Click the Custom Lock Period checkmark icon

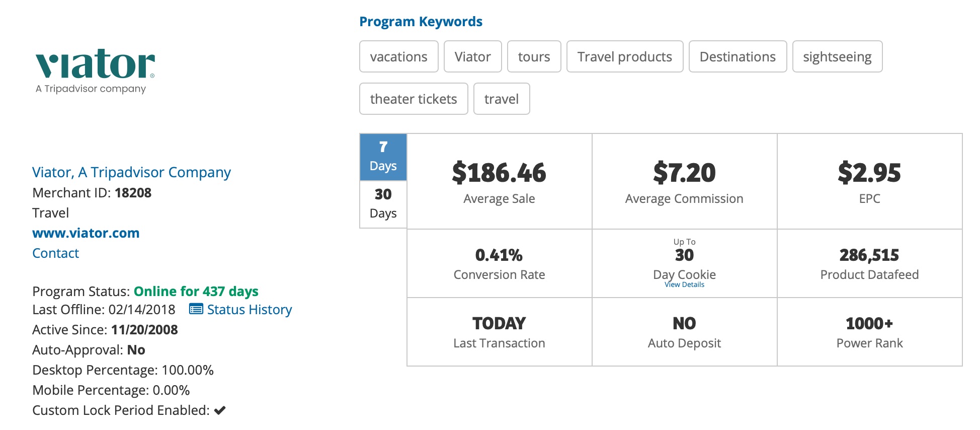[x=220, y=410]
